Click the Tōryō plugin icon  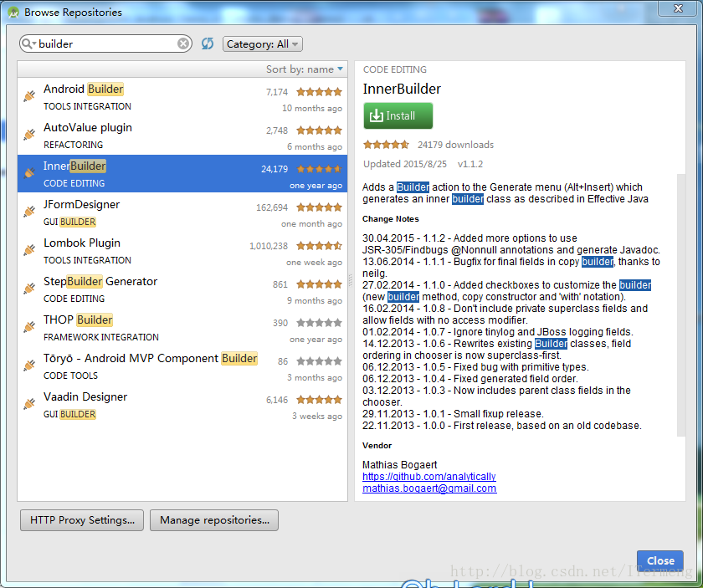click(29, 366)
